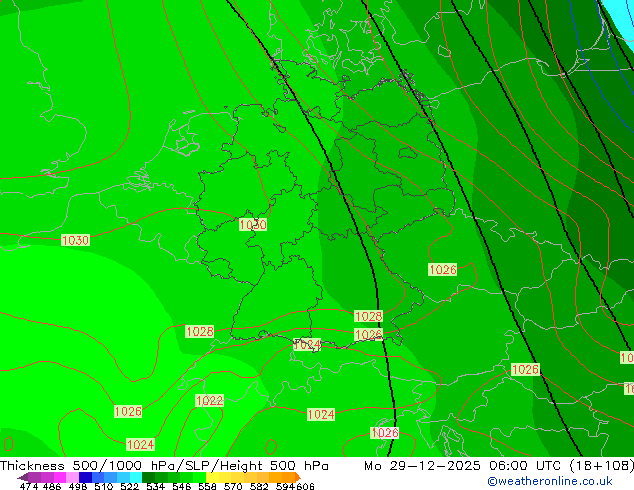The image size is (634, 490).
Task: Click the map title 'Thickness 500/1000 hPa/SLP/Height 500 hPa'
Action: 164,466
